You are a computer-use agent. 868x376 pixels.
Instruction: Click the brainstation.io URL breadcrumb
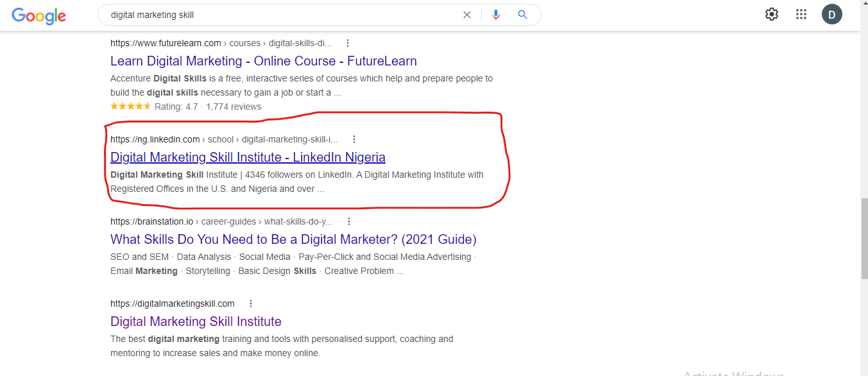point(222,221)
